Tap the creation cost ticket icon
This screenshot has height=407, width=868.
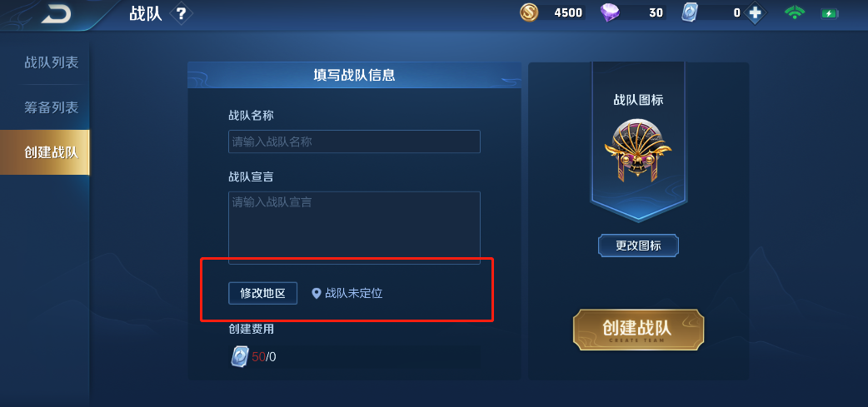pyautogui.click(x=239, y=356)
